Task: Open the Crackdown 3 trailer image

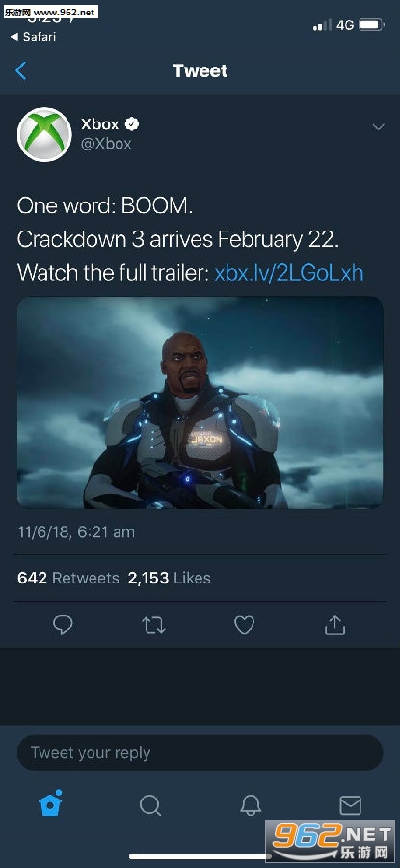Action: click(200, 402)
